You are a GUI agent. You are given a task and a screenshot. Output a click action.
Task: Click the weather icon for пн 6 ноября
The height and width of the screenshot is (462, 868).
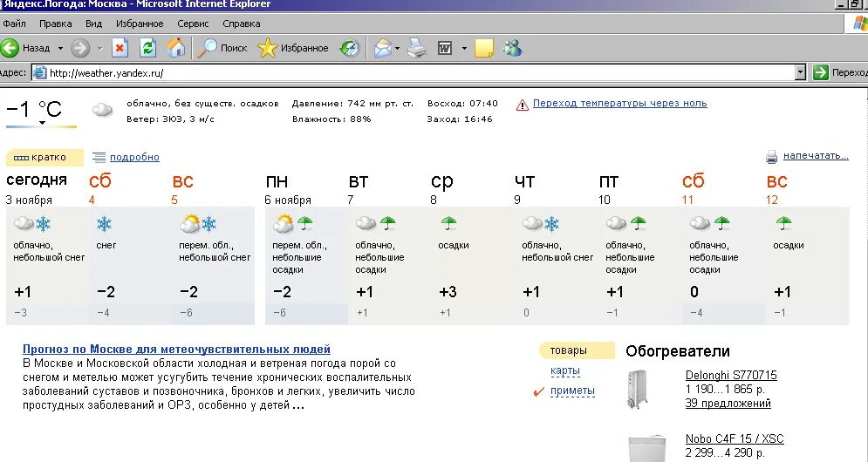tap(293, 223)
